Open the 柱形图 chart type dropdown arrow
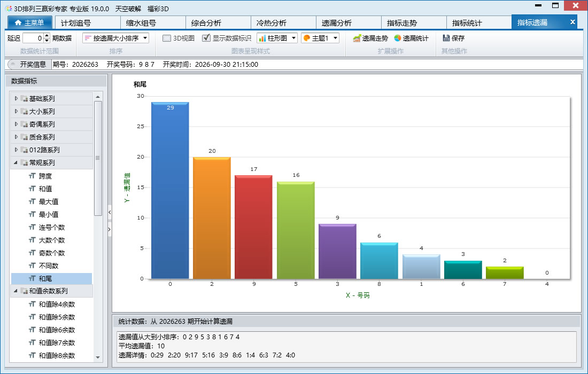Viewport: 588px width, 374px height. pos(293,38)
